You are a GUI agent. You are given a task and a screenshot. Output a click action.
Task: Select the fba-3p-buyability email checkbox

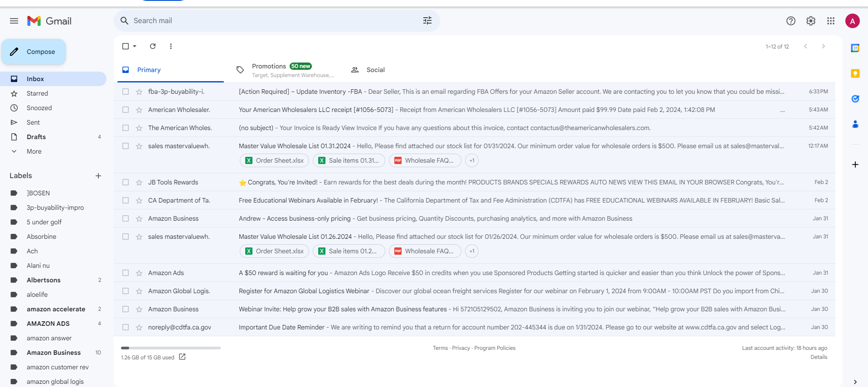[x=126, y=92]
